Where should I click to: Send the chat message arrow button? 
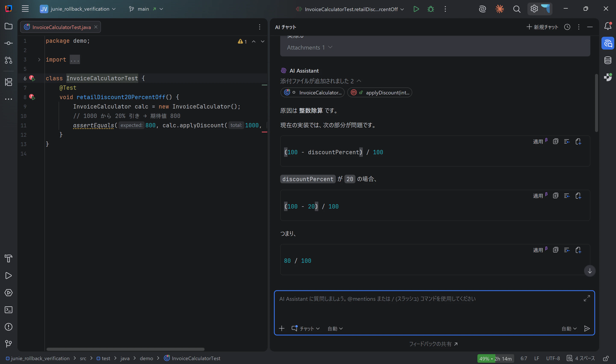click(x=587, y=329)
